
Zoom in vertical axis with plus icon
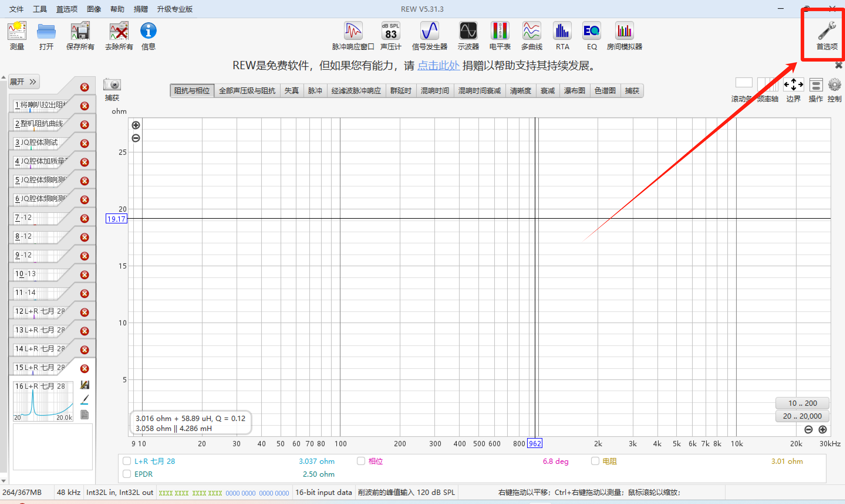136,125
